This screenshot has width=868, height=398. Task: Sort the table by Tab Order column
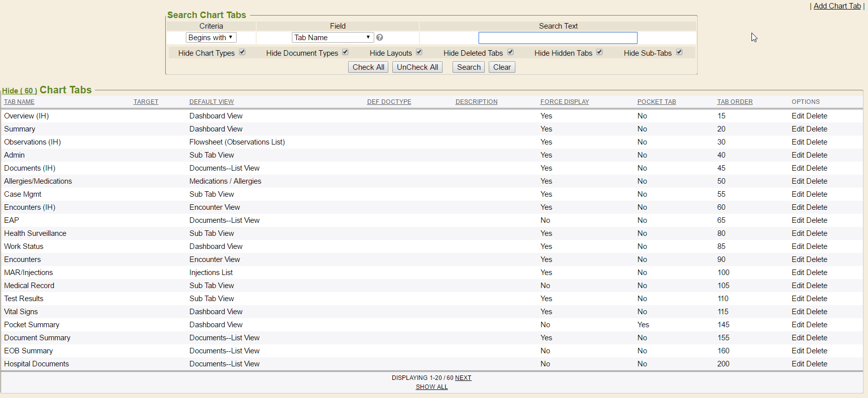point(734,102)
